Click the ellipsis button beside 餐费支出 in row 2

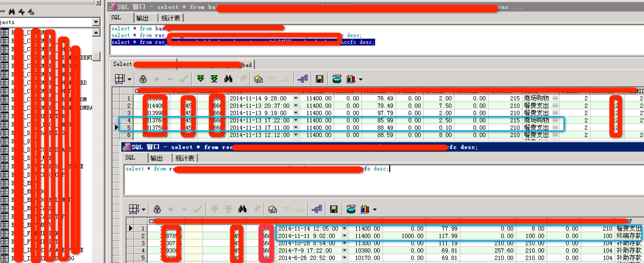click(555, 105)
